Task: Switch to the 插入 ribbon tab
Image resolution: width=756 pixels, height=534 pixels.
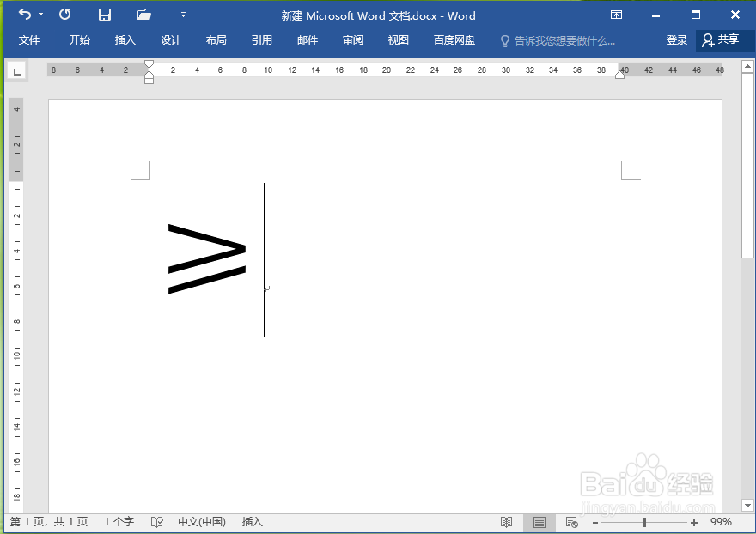Action: point(125,39)
